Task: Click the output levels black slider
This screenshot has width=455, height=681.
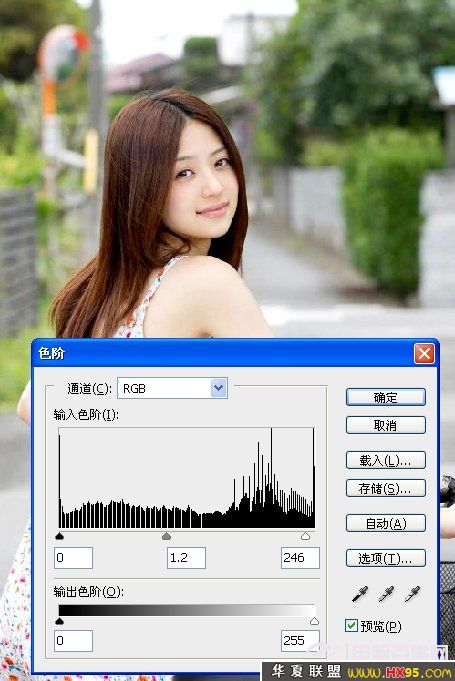Action: [59, 621]
